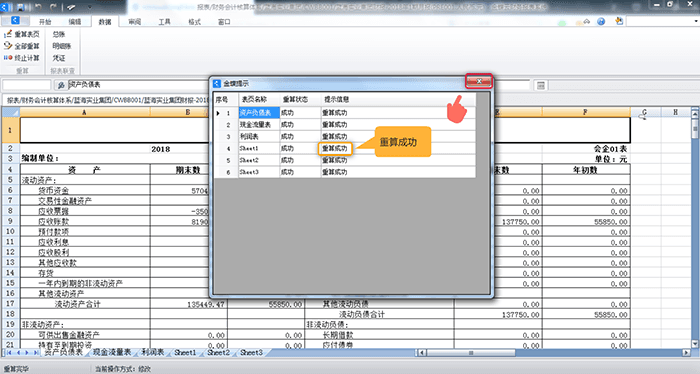This screenshot has width=700, height=374.
Task: Click the pen icon in quick access toolbar
Action: coord(71,7)
